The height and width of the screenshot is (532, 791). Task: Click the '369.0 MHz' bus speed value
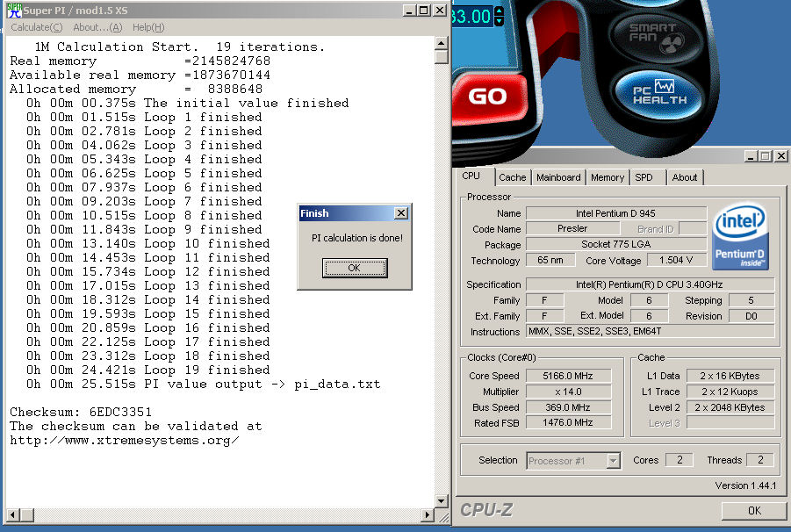[568, 407]
